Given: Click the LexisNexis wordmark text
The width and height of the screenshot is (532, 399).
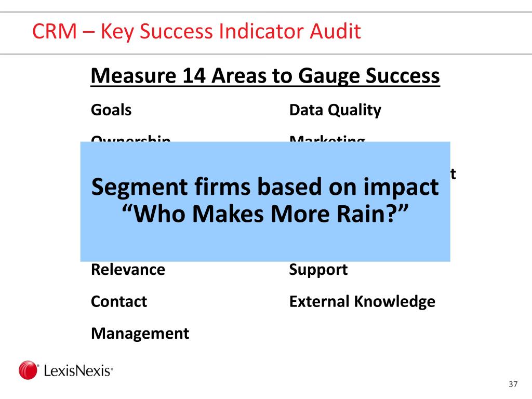Looking at the screenshot, I should pyautogui.click(x=78, y=370).
